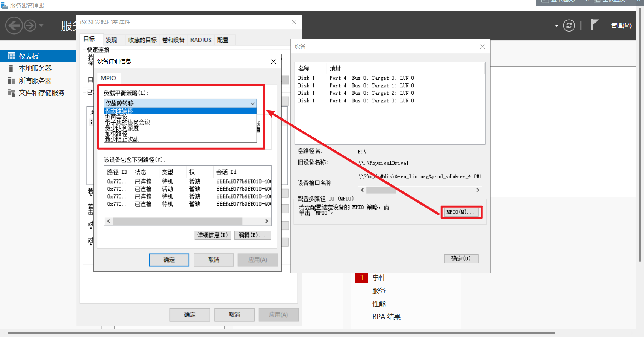644x337 pixels.
Task: Open the 事件 link in dashboard tile
Action: pyautogui.click(x=379, y=278)
